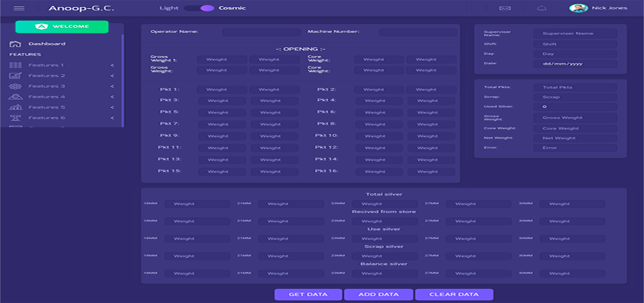The width and height of the screenshot is (644, 303).
Task: Click the Features 5 bar chart icon
Action: (15, 107)
